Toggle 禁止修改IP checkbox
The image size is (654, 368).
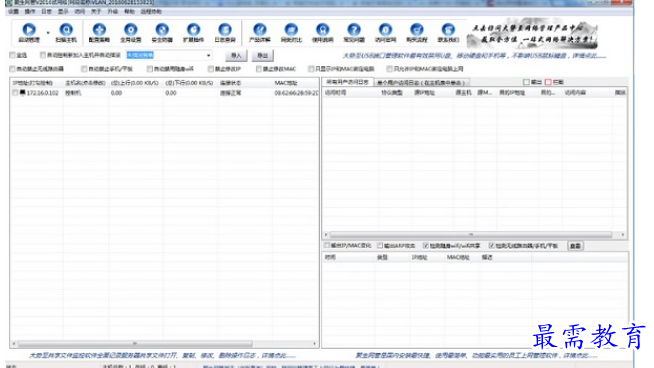[x=211, y=69]
